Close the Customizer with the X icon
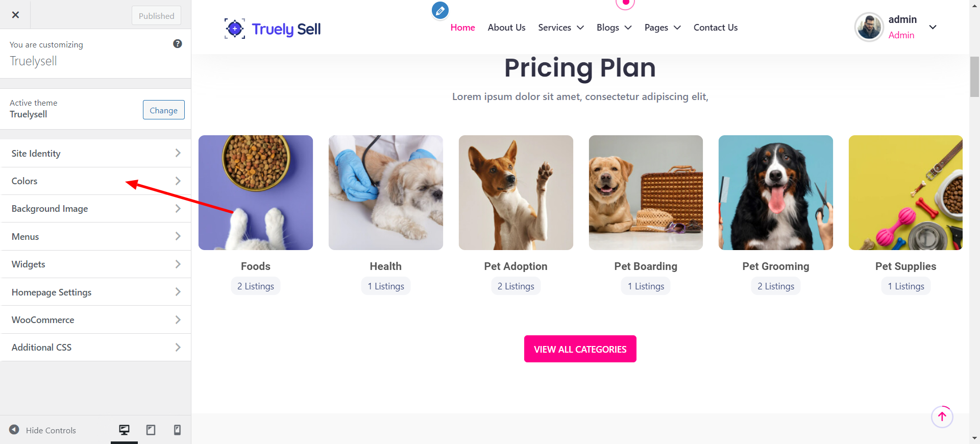This screenshot has height=444, width=980. click(x=15, y=15)
